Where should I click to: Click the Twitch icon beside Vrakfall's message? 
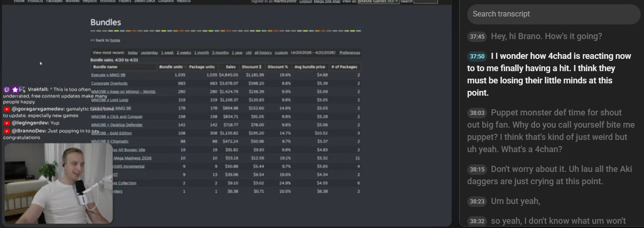(7, 90)
